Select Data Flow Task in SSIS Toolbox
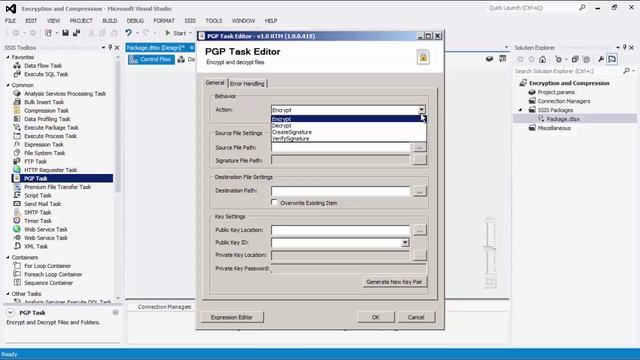Viewport: 640px width, 360px height. 43,66
